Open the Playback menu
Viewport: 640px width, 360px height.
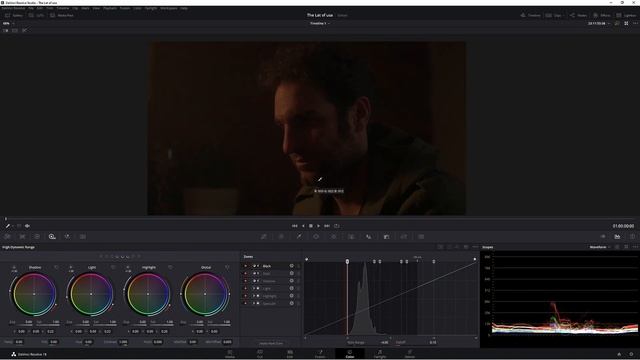pos(110,8)
